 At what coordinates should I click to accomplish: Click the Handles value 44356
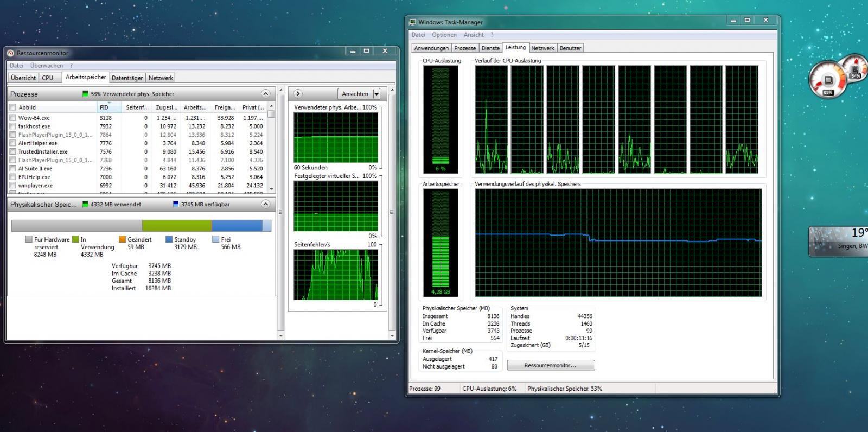[x=585, y=316]
